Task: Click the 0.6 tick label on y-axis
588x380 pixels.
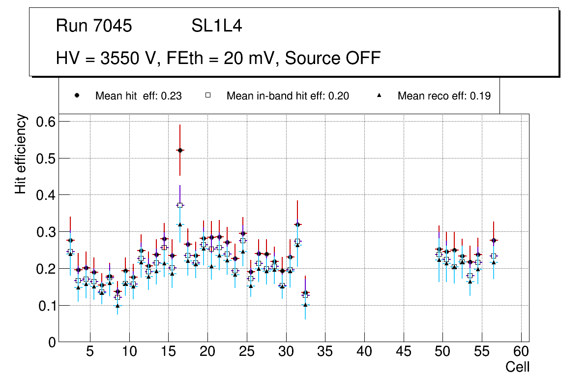Action: click(45, 122)
